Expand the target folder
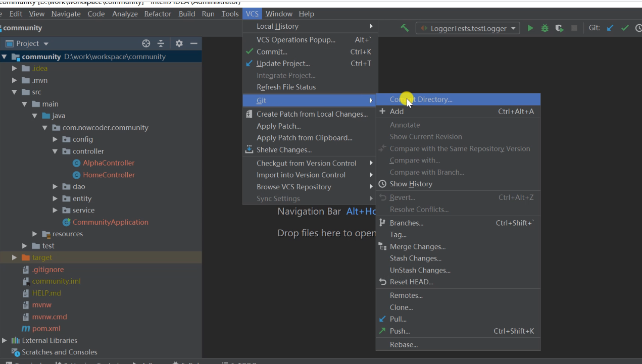 tap(15, 257)
